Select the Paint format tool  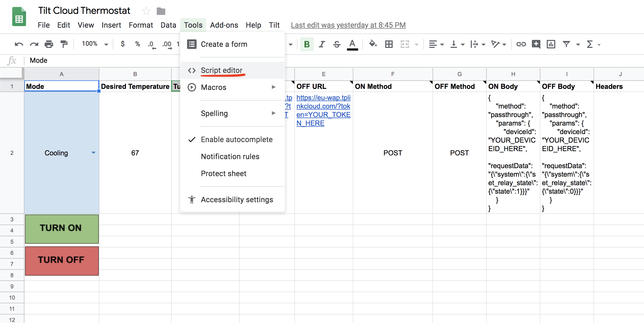pyautogui.click(x=64, y=44)
